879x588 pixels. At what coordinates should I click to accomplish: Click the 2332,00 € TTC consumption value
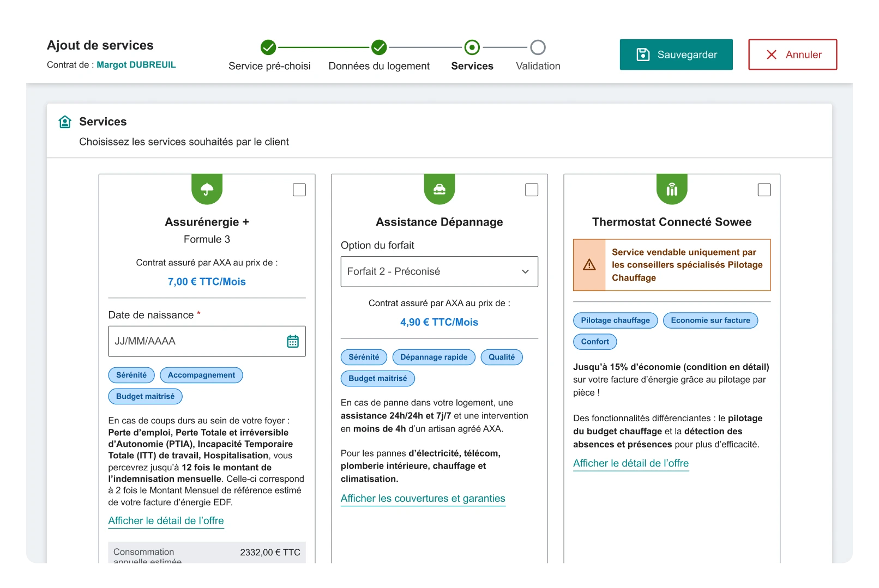pos(270,552)
